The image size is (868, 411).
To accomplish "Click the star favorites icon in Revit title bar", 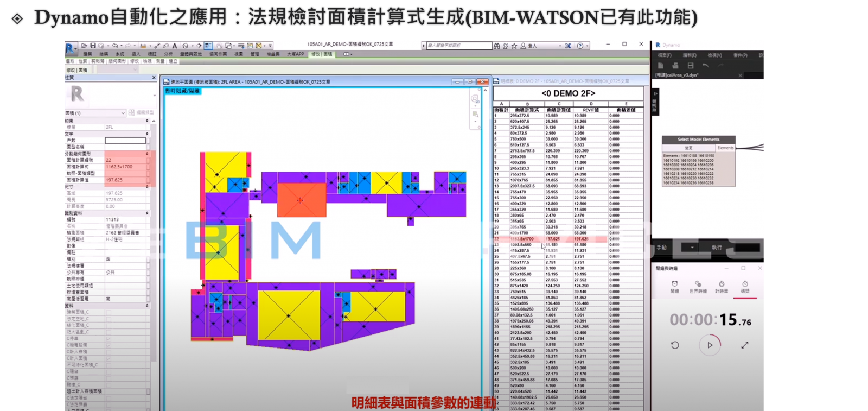I will (x=514, y=46).
